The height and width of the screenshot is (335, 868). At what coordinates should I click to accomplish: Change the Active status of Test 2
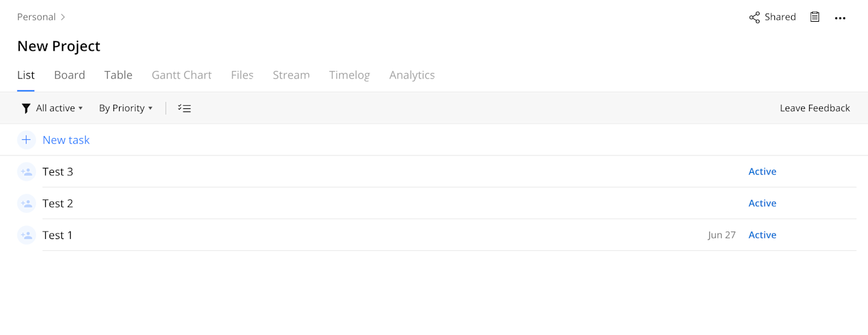[x=762, y=203]
